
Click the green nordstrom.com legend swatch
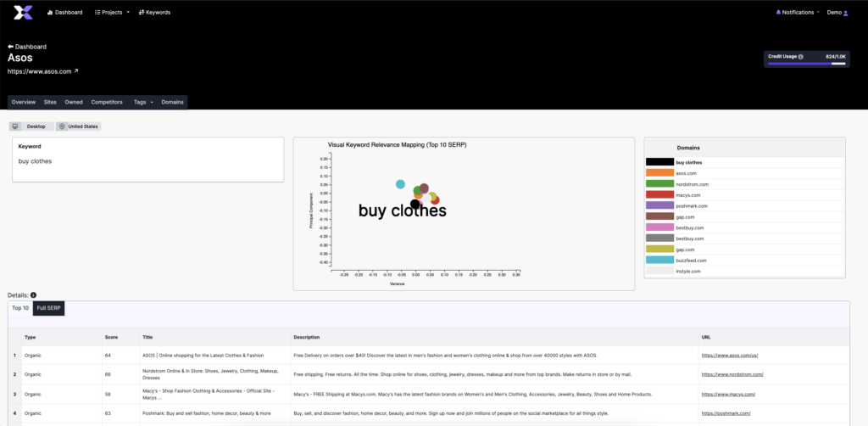(659, 184)
